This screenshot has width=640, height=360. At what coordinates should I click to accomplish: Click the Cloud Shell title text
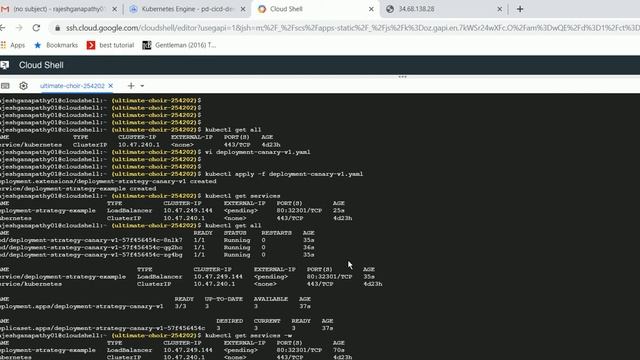point(41,65)
